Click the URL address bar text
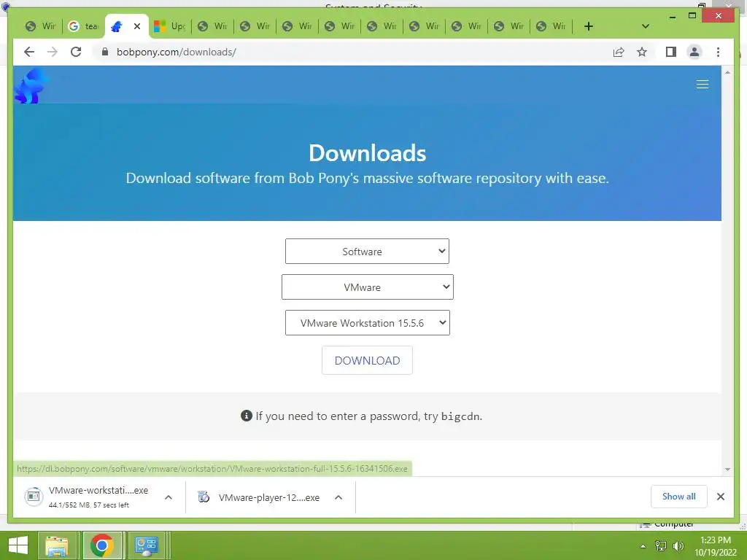This screenshot has width=747, height=560. (177, 52)
